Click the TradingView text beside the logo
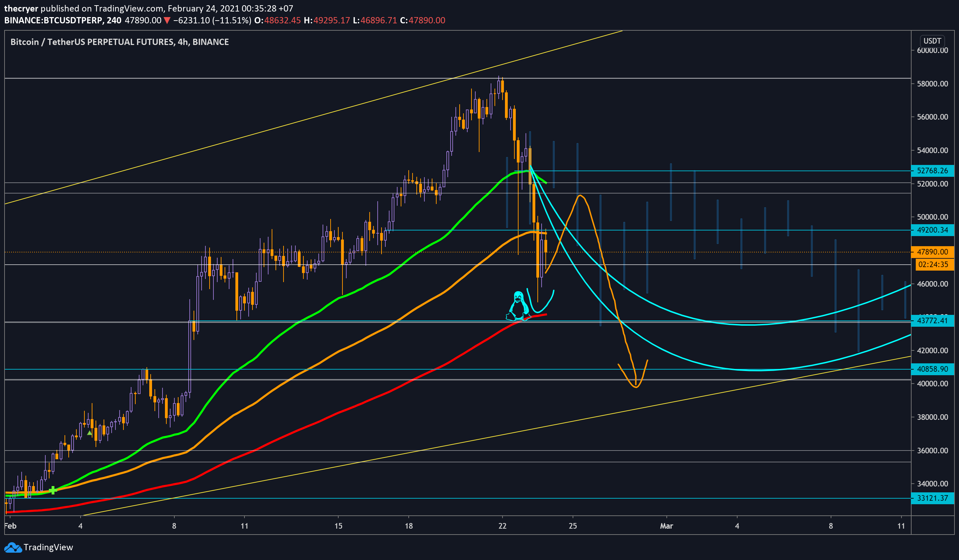 pyautogui.click(x=48, y=547)
